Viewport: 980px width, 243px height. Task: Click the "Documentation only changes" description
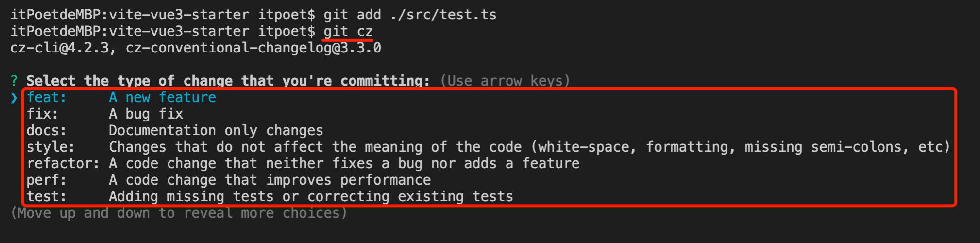[216, 131]
